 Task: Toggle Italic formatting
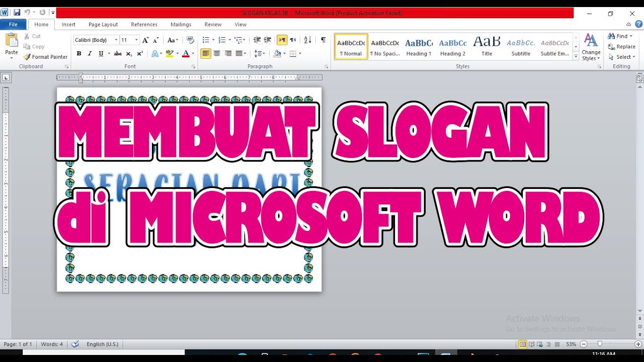point(90,53)
